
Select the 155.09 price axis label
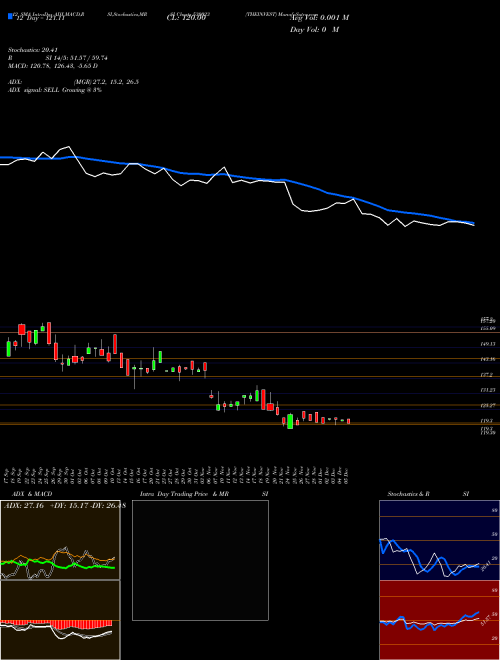pos(488,328)
